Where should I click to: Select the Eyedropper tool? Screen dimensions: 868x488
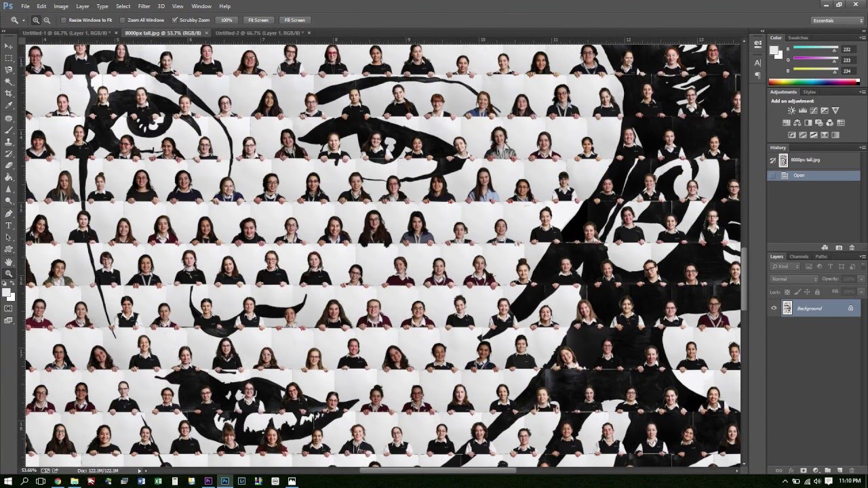[9, 106]
